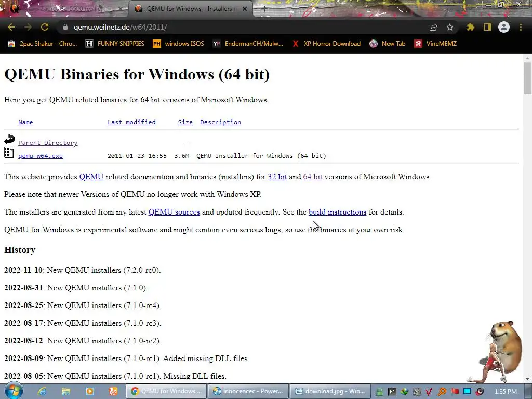Open the Windows Start menu
This screenshot has width=532, height=399.
(x=14, y=391)
